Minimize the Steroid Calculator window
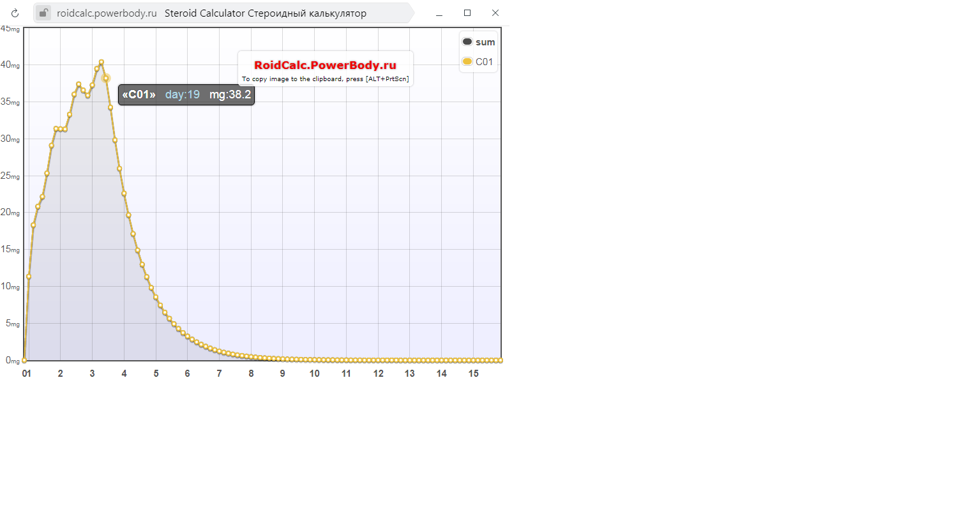Image resolution: width=980 pixels, height=523 pixels. click(x=439, y=13)
